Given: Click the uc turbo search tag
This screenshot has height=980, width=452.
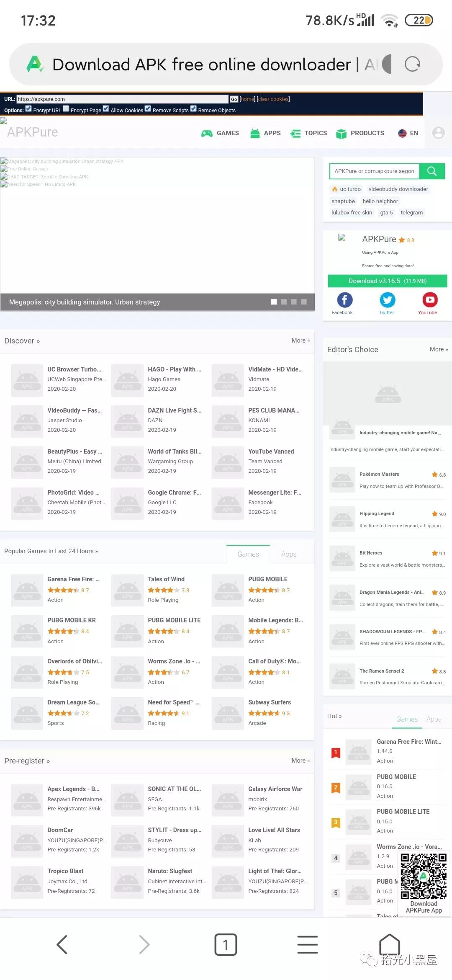Looking at the screenshot, I should 347,189.
